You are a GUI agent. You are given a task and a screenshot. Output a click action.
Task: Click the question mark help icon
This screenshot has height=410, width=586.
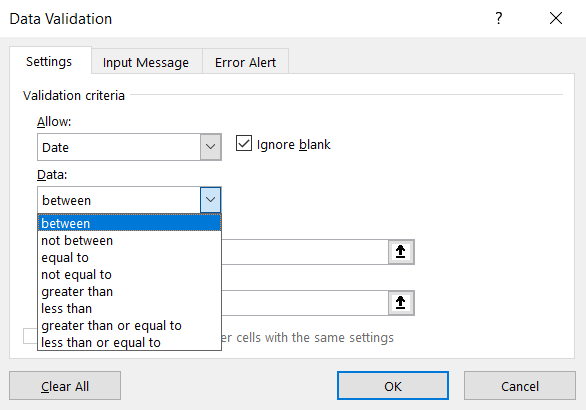coord(499,18)
